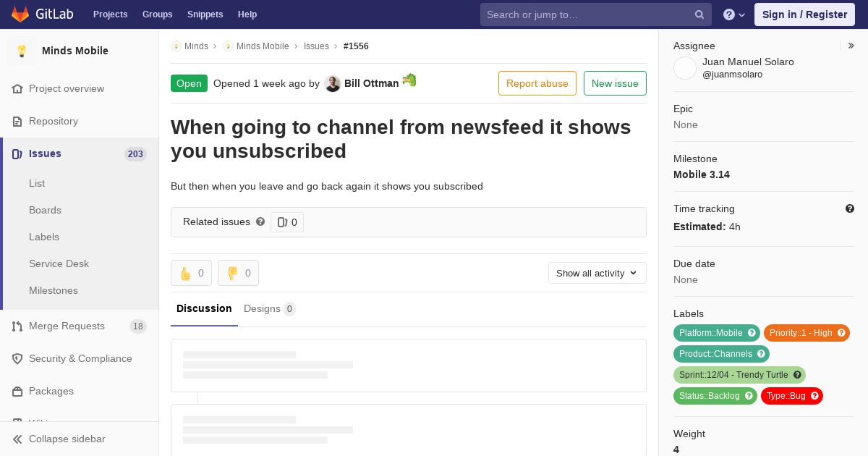Click the Status::Backlog label help icon

[749, 396]
